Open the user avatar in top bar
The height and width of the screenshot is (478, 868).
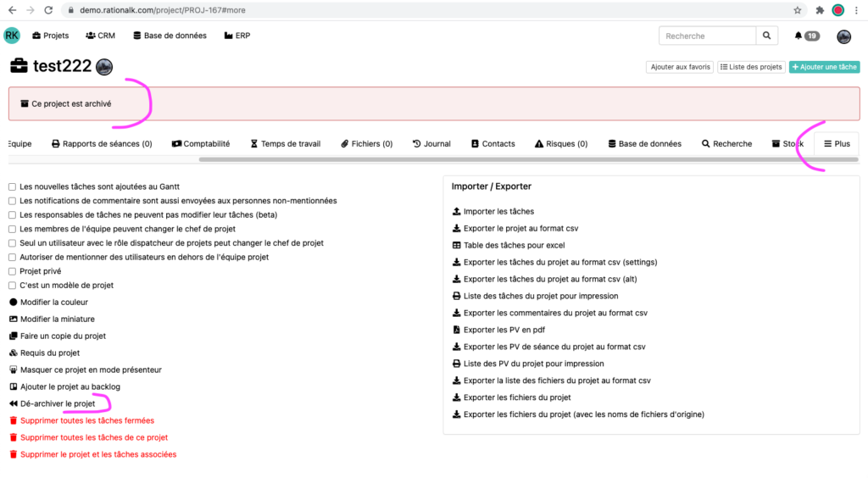coord(843,36)
